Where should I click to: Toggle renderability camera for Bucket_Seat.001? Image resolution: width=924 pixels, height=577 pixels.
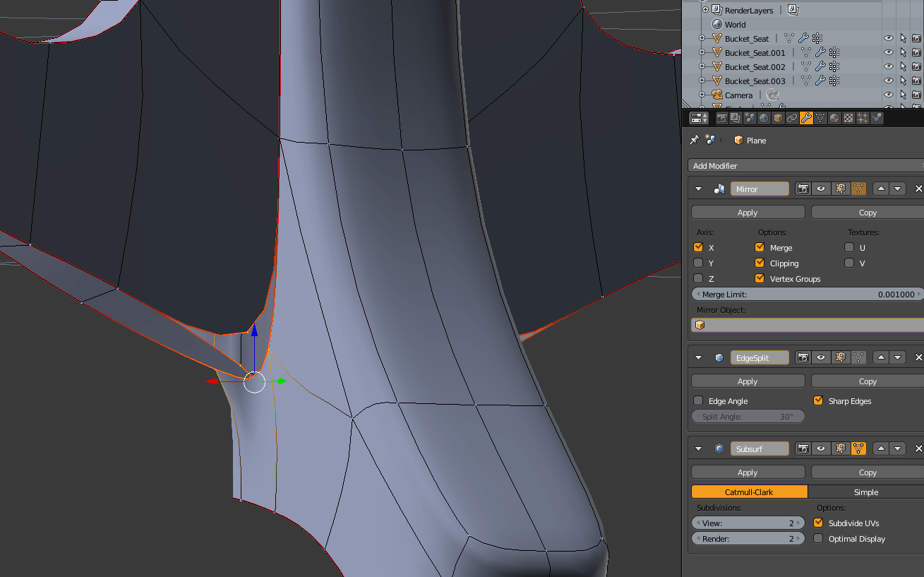916,52
